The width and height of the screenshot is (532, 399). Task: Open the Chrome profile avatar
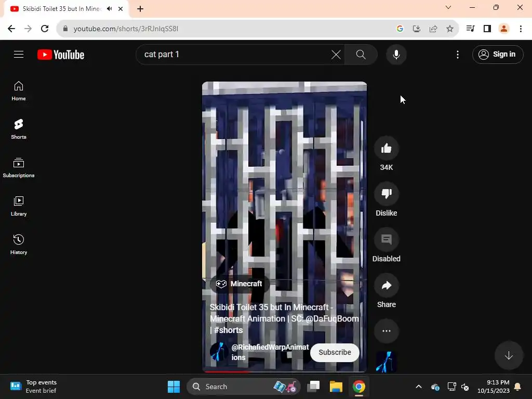[504, 29]
